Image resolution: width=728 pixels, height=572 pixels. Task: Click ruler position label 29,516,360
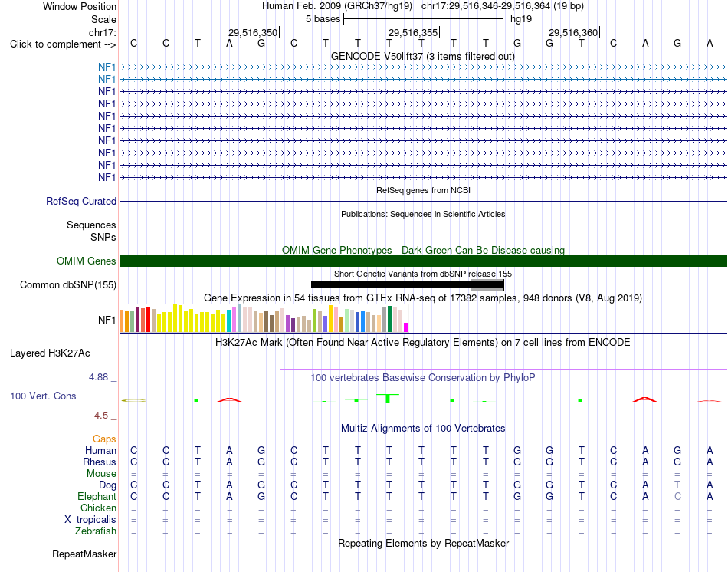click(x=573, y=32)
